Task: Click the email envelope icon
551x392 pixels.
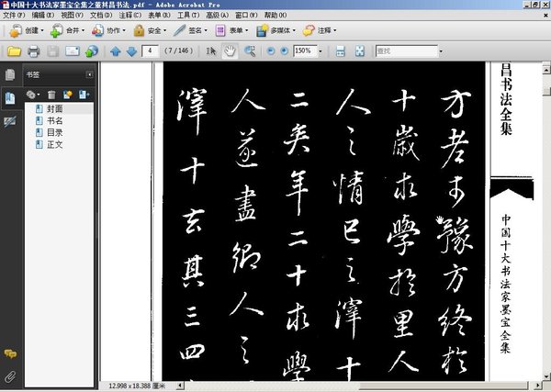Action: pyautogui.click(x=73, y=51)
